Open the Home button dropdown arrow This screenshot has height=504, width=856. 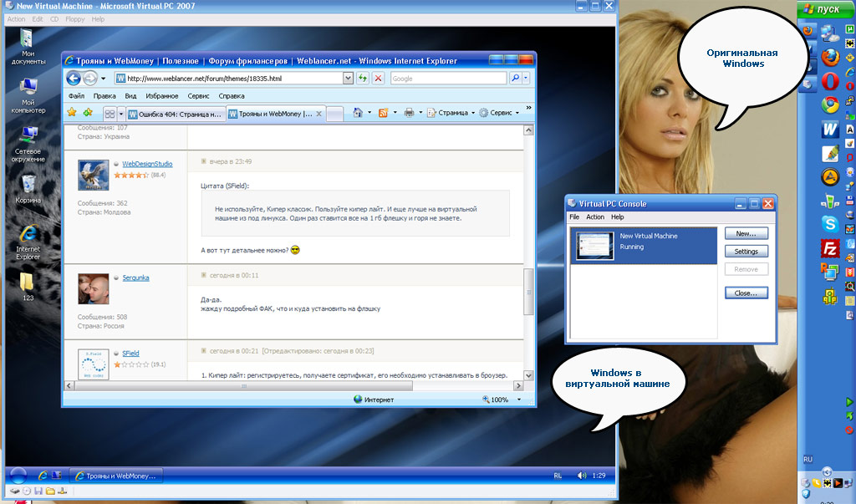pyautogui.click(x=369, y=113)
